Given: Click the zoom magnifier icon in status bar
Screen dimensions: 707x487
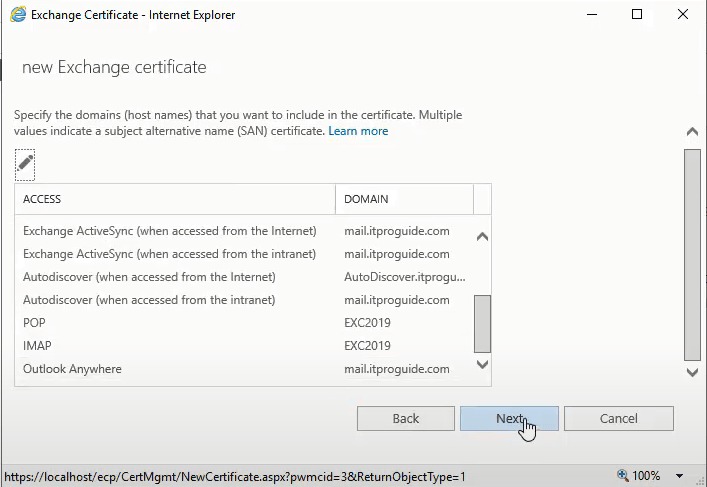Looking at the screenshot, I should pyautogui.click(x=623, y=475).
